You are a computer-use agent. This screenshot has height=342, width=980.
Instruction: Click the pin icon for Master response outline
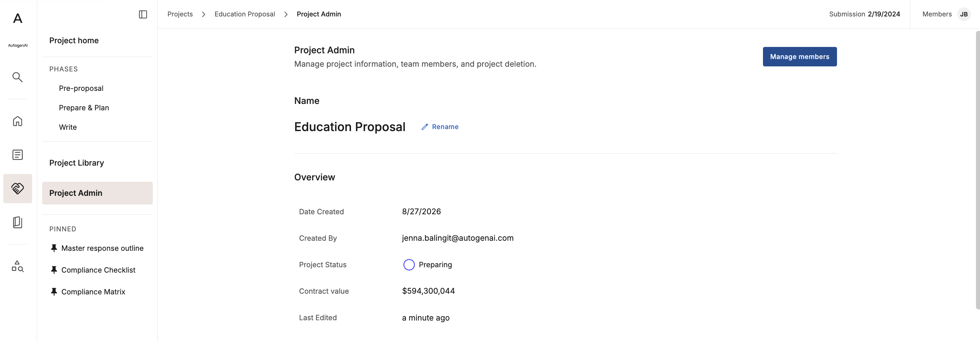pos(54,248)
